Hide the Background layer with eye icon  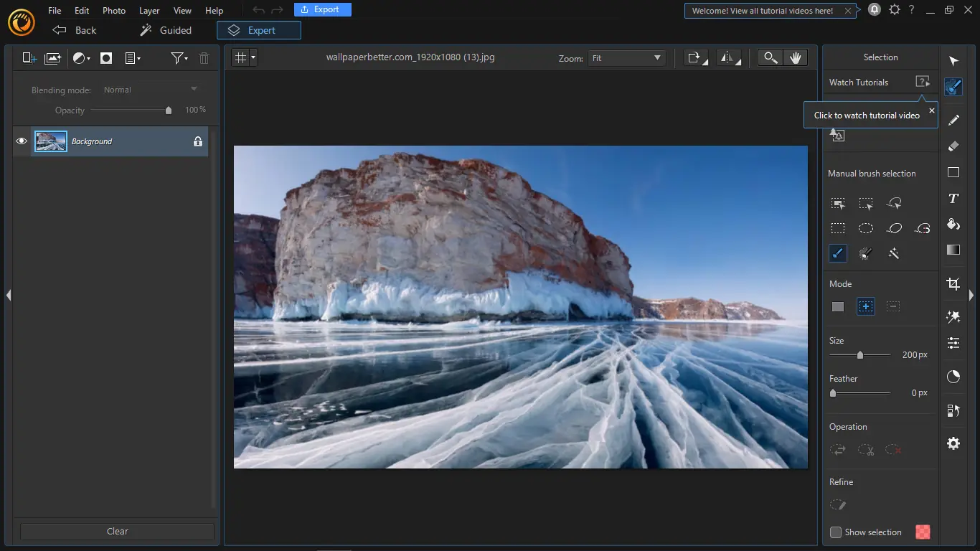click(x=22, y=141)
